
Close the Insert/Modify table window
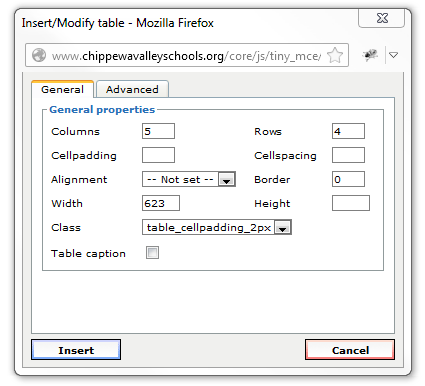382,18
